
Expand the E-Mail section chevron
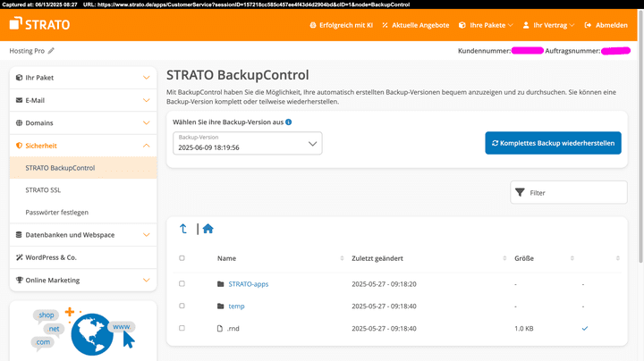pyautogui.click(x=146, y=100)
